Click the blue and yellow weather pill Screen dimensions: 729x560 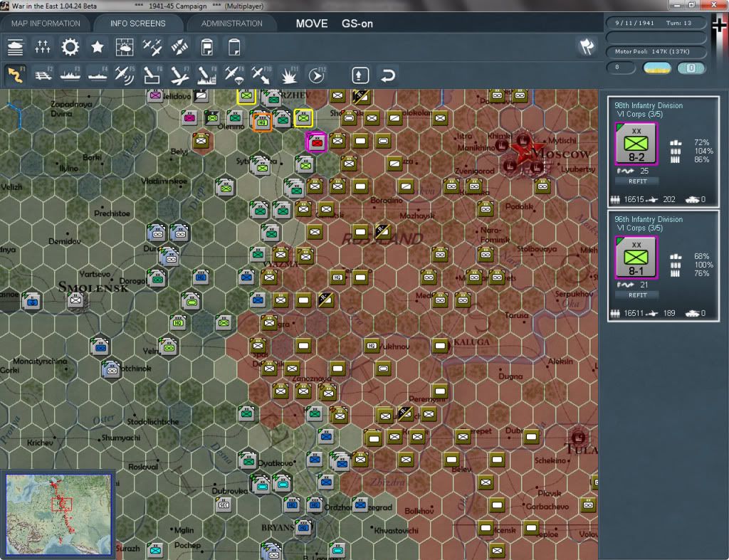coord(656,68)
